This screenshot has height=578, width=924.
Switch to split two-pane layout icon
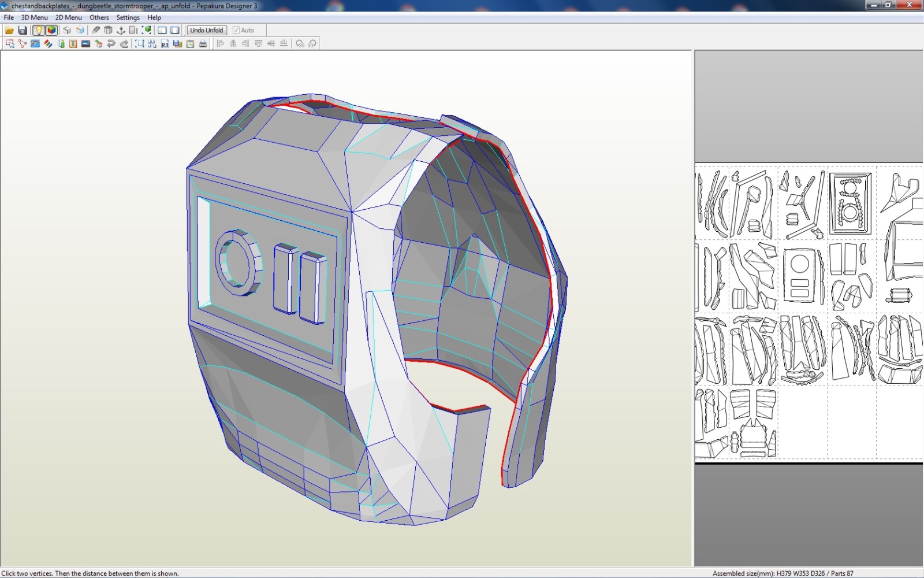162,30
